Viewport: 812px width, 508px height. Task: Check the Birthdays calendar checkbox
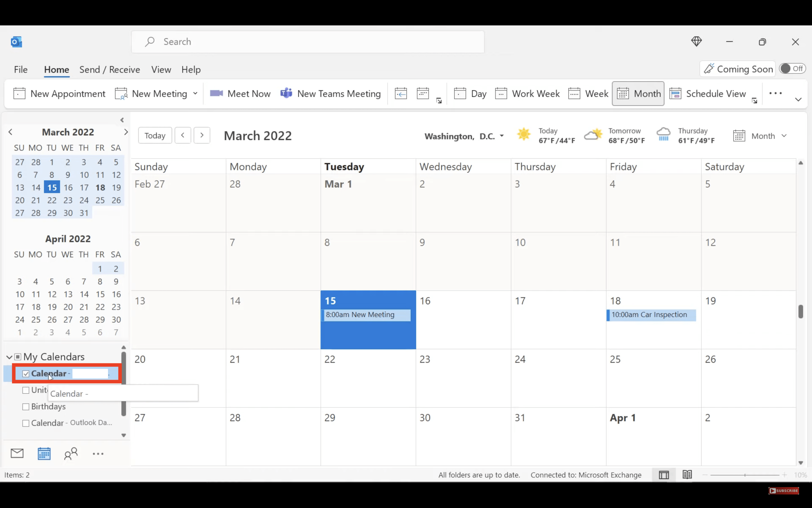26,407
